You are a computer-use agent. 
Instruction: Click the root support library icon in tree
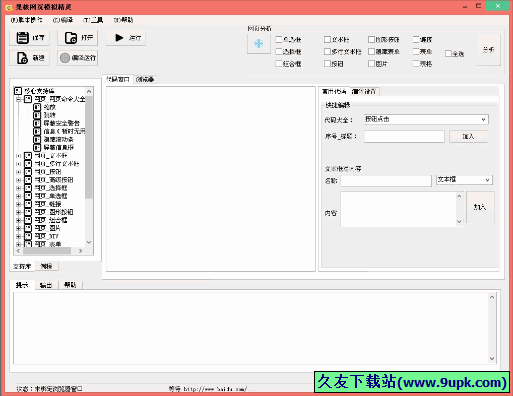click(x=18, y=91)
